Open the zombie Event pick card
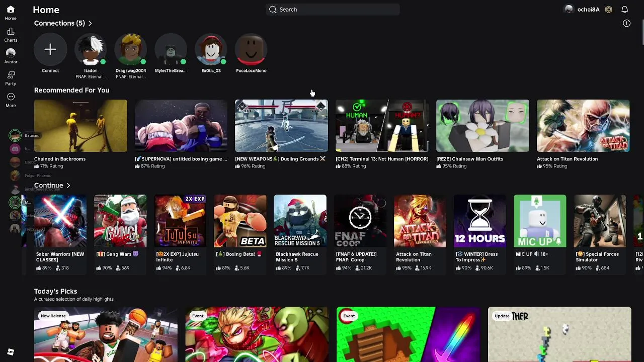 pos(257,334)
